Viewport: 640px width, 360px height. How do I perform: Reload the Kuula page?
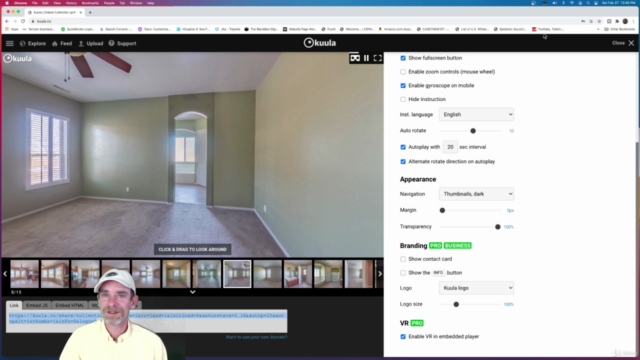(x=23, y=21)
